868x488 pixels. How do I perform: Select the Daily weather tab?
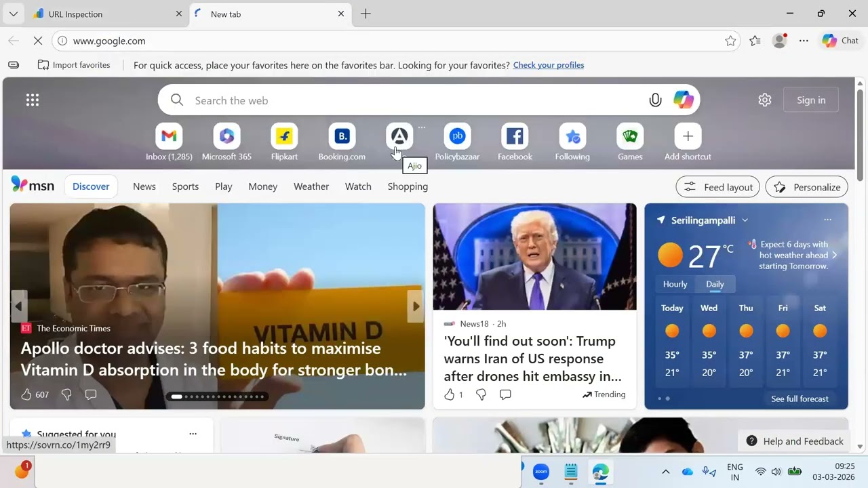[x=715, y=284]
